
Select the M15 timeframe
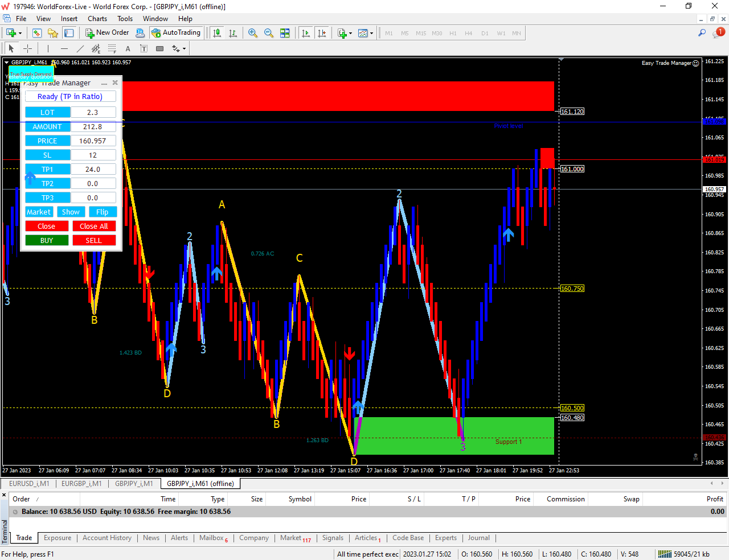(421, 33)
